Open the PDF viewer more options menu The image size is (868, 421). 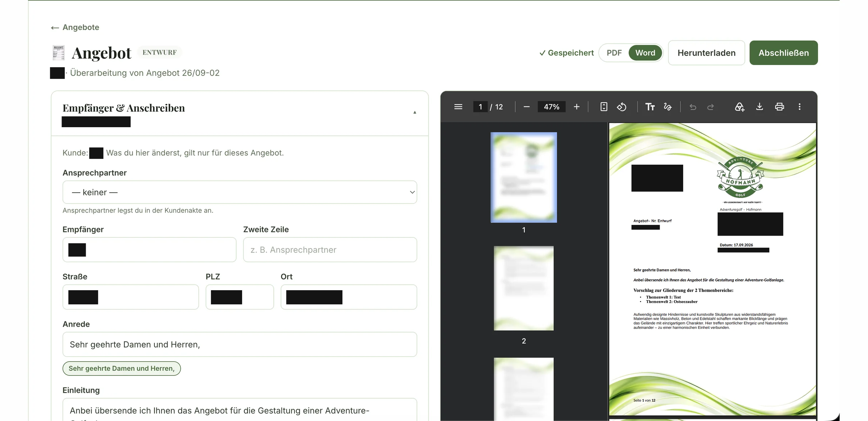tap(800, 107)
